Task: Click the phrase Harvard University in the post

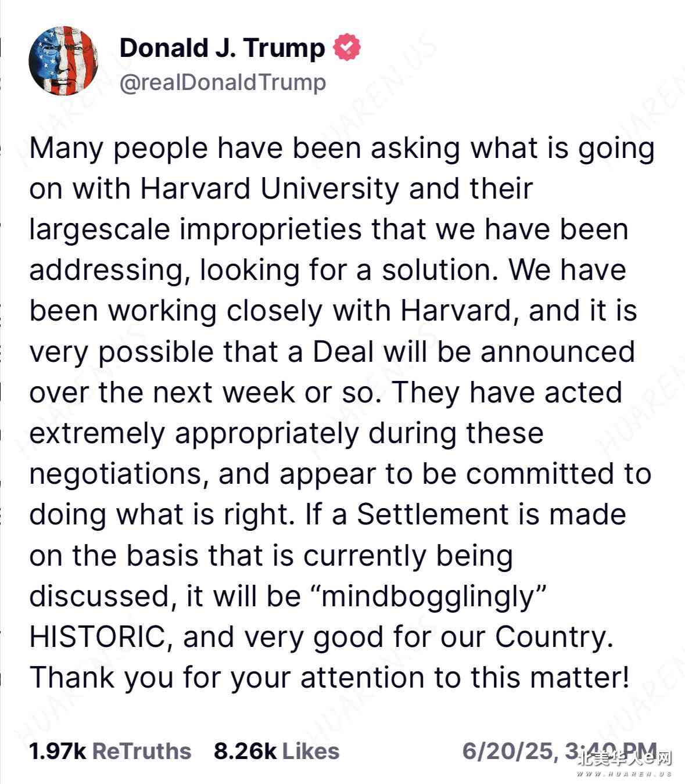Action: [270, 189]
